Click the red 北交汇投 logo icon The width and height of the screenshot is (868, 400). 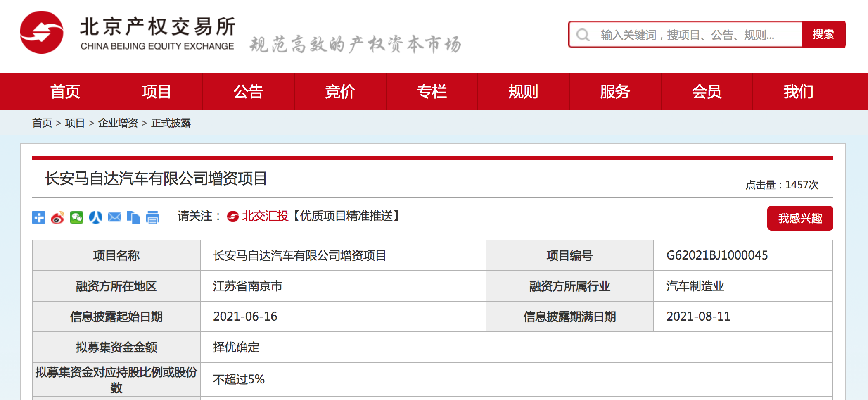point(233,216)
